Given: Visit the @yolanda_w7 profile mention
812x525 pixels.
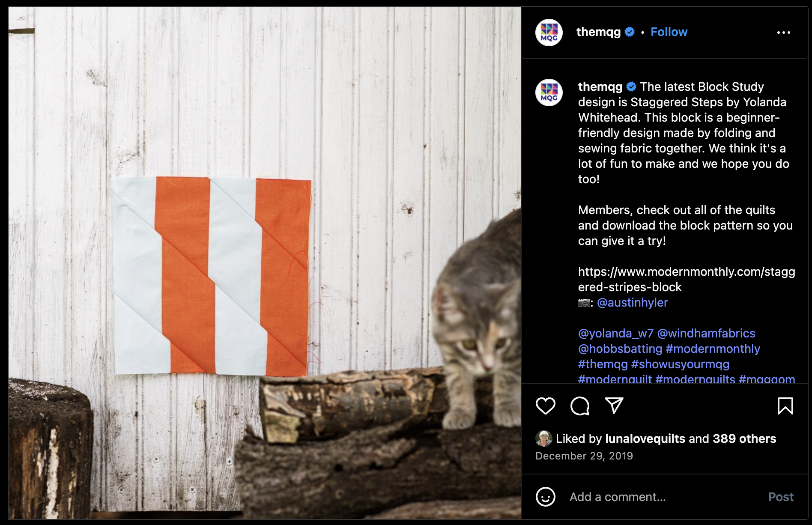Looking at the screenshot, I should point(615,333).
